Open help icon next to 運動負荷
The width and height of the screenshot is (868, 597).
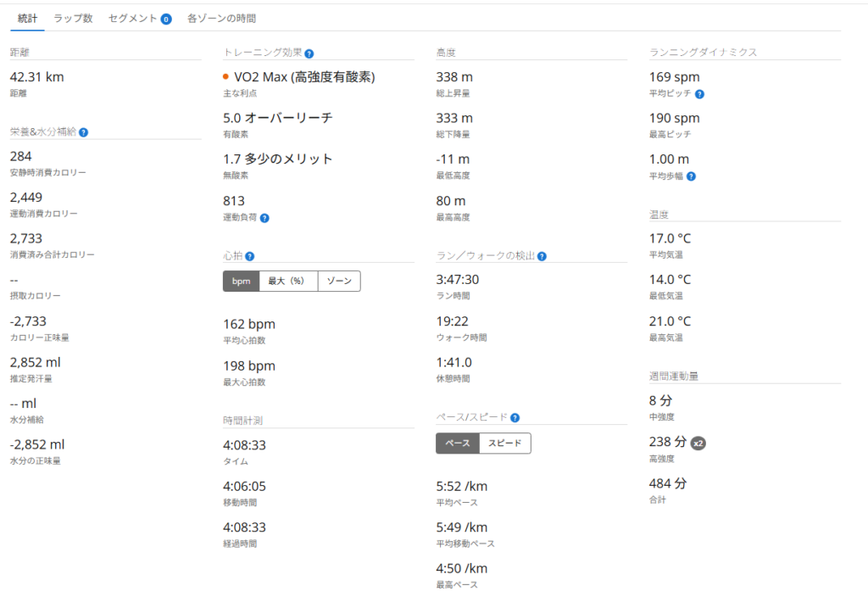[x=264, y=218]
